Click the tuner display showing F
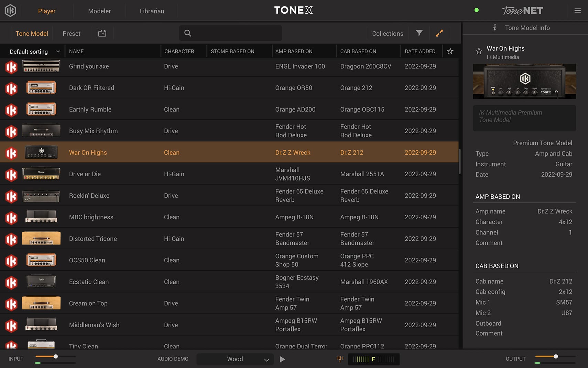588x368 pixels. tap(374, 359)
